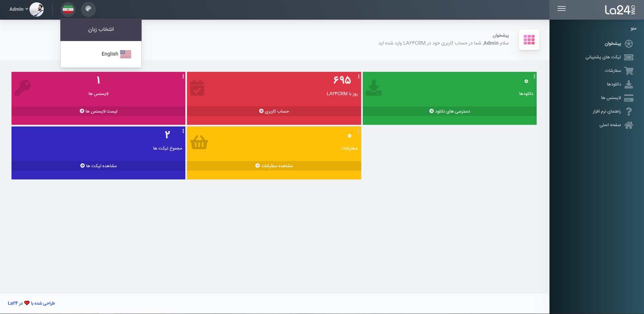Click the ticket icon in sidebar
The height and width of the screenshot is (314, 644).
point(629,57)
